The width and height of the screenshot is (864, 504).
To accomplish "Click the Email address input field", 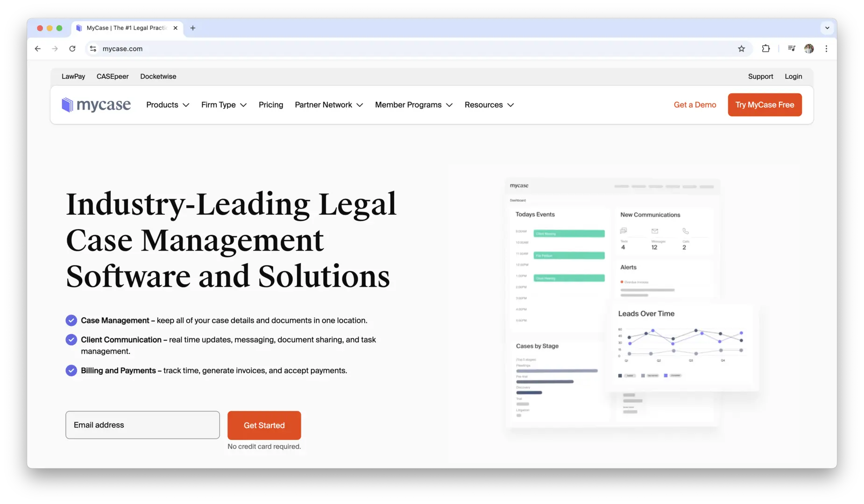I will pyautogui.click(x=142, y=425).
